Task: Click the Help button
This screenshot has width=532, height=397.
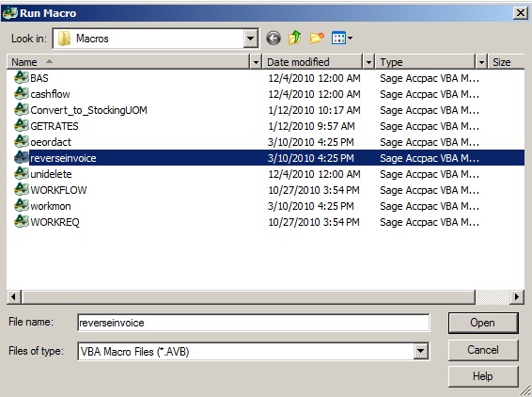Action: (x=483, y=376)
